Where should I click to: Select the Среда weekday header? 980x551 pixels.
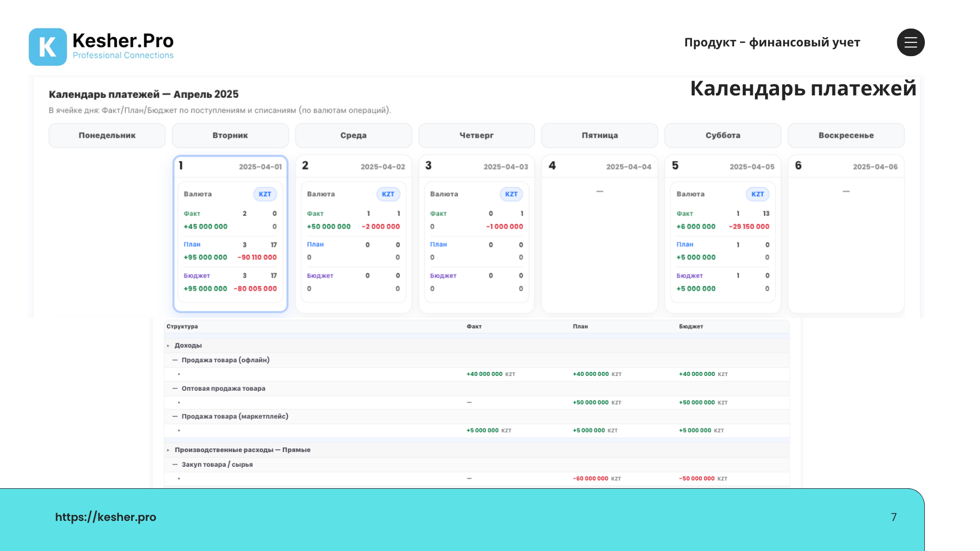(353, 135)
